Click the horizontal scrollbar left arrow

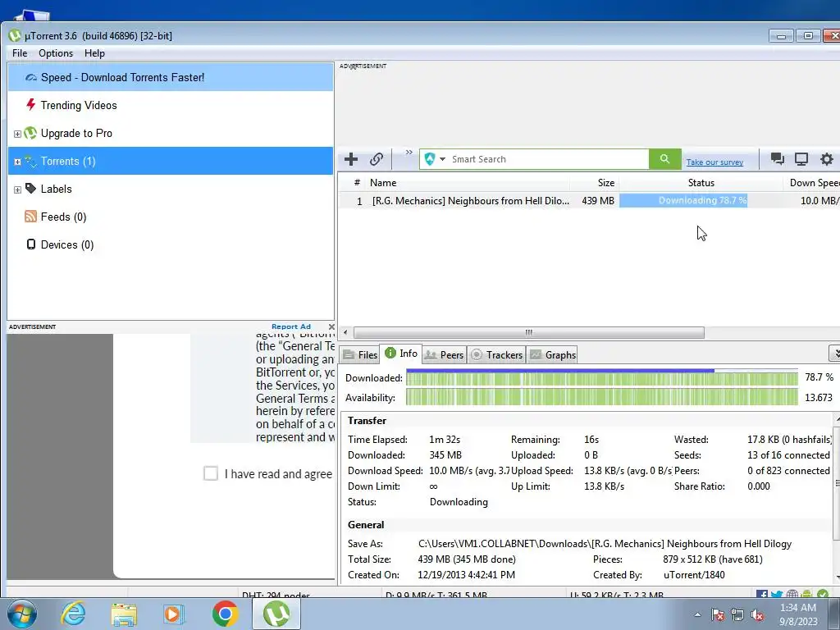pyautogui.click(x=345, y=333)
